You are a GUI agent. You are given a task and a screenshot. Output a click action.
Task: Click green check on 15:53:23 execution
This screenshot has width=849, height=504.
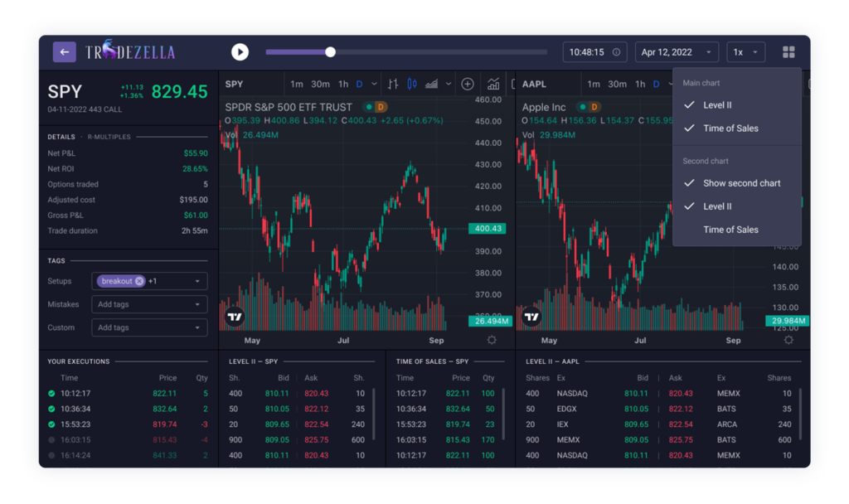51,424
